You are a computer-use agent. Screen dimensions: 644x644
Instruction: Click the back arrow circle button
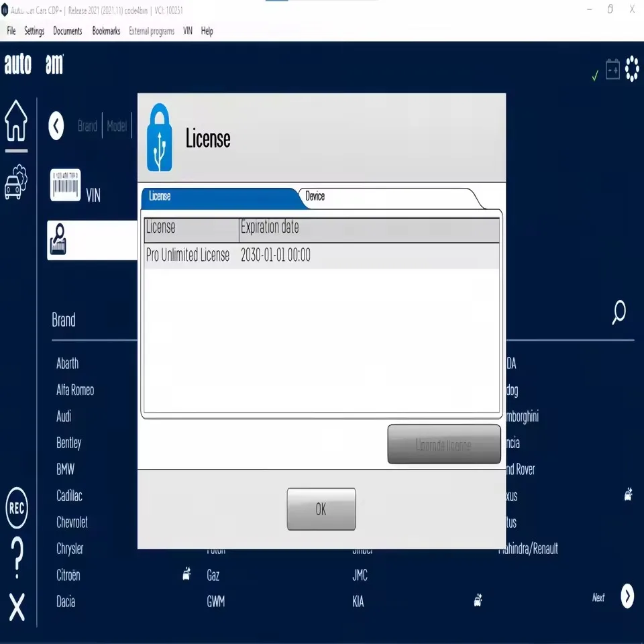(56, 125)
